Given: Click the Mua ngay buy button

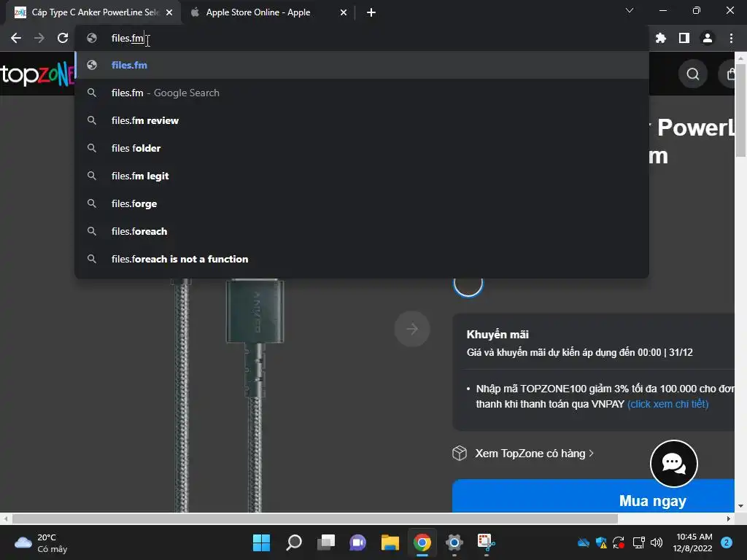Looking at the screenshot, I should 593,496.
